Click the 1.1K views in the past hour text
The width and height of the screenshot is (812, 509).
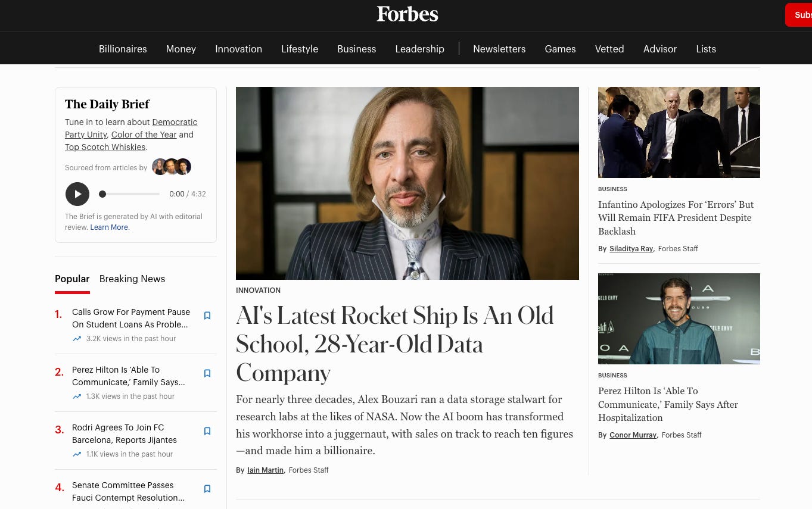tap(129, 454)
